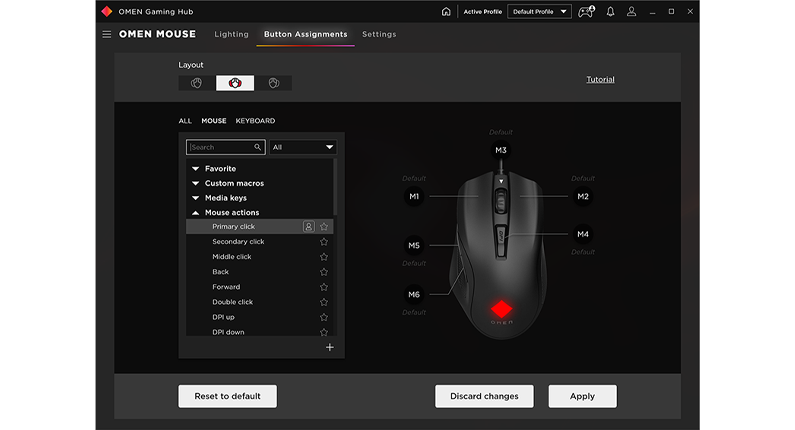Open the Active Profile dropdown

[x=539, y=12]
